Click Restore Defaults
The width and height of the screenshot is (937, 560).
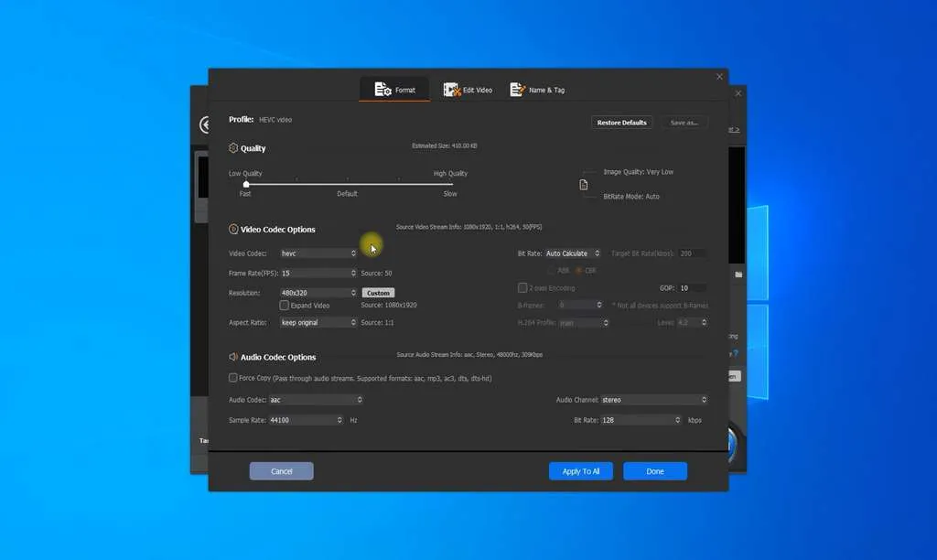point(621,122)
